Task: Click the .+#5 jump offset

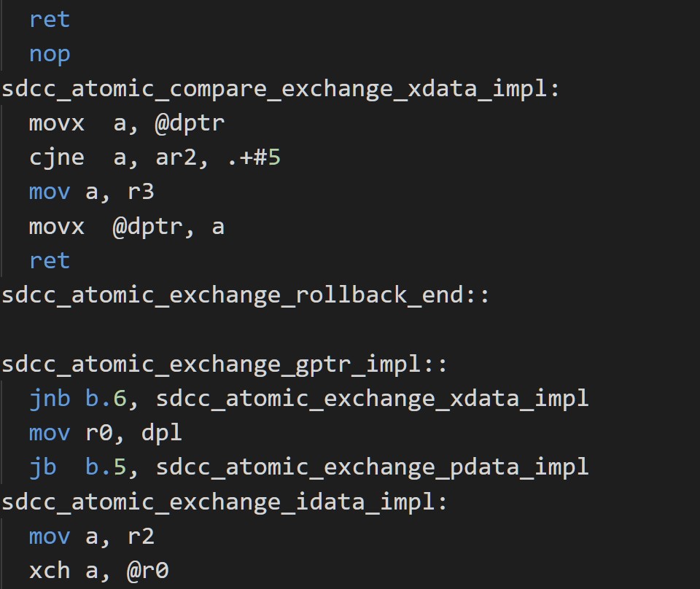Action: point(254,158)
